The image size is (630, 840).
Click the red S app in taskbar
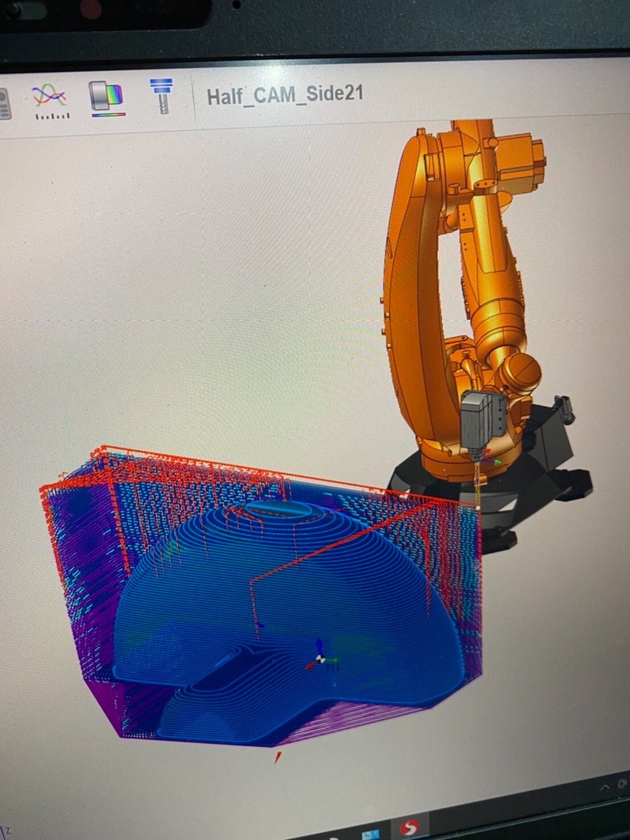(x=409, y=828)
